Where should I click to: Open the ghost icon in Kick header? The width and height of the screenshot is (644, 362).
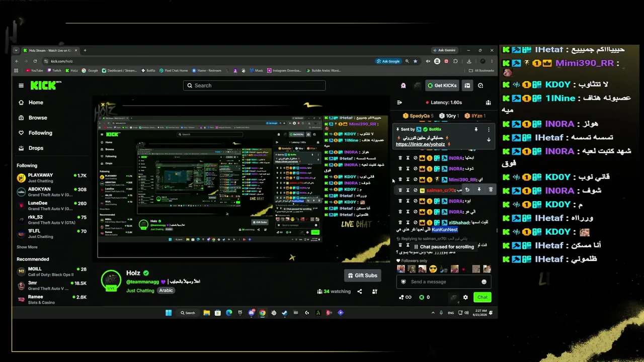(403, 85)
